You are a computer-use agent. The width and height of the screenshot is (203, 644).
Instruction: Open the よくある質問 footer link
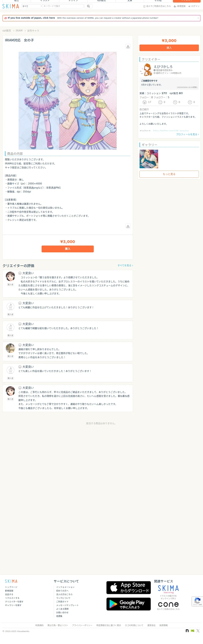click(62, 609)
